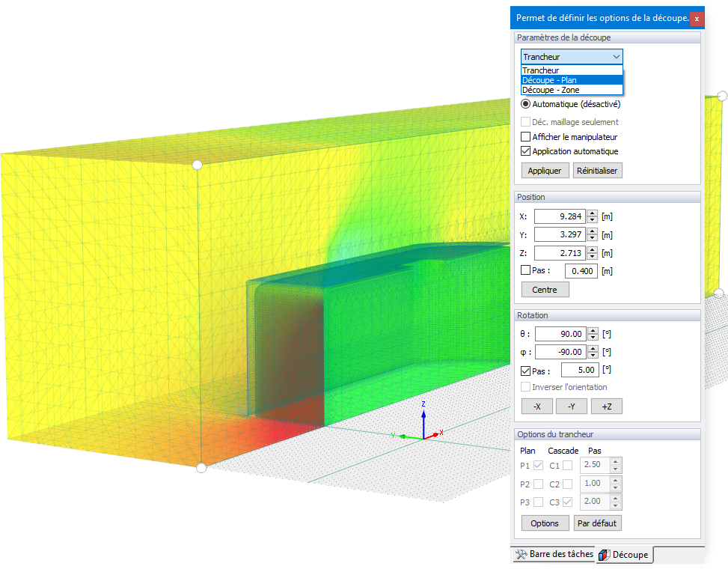Increase P1 Pas value with up arrow
The height and width of the screenshot is (569, 728).
(x=615, y=461)
